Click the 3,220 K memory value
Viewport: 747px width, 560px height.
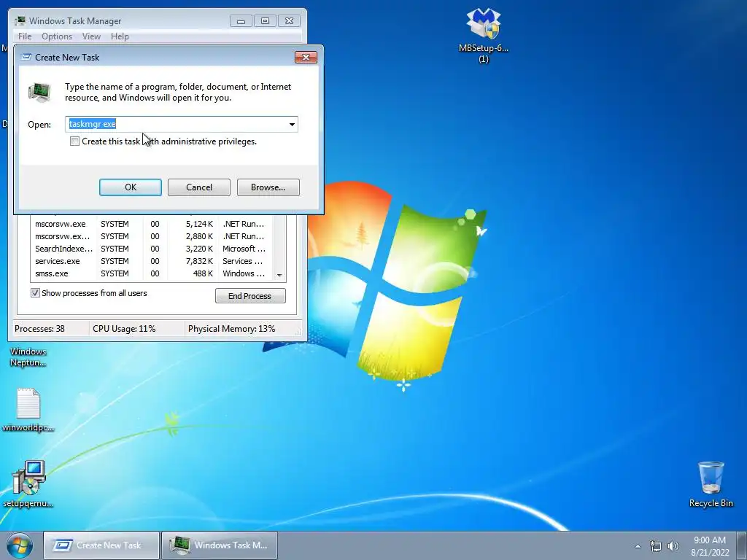coord(199,249)
